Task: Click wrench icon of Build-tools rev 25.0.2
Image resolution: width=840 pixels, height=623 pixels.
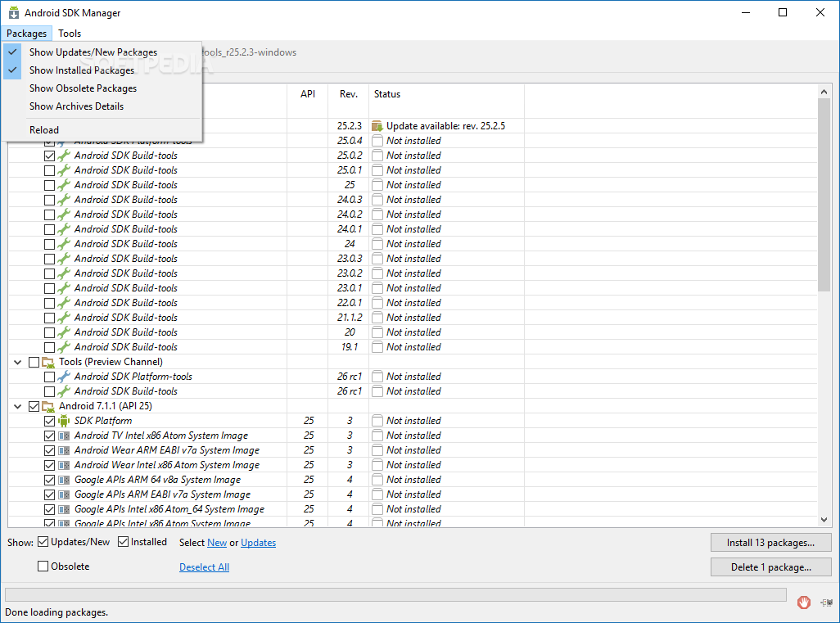Action: [x=64, y=156]
